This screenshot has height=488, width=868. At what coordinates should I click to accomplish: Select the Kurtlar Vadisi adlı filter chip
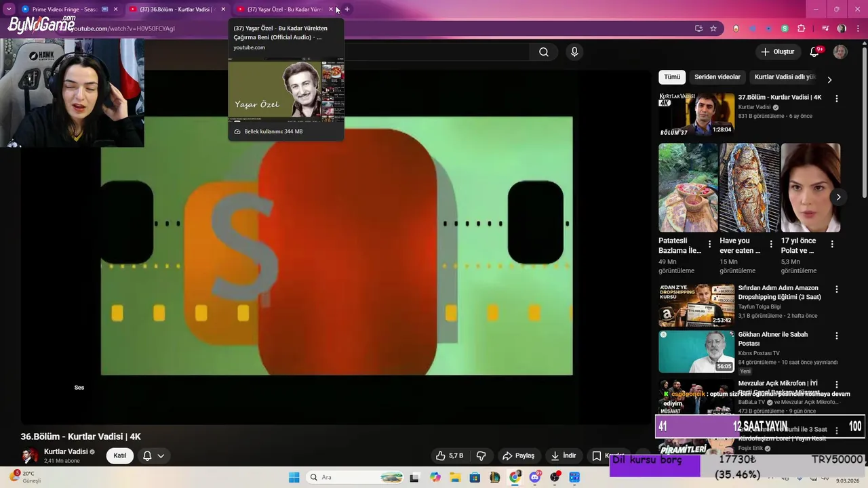(785, 77)
